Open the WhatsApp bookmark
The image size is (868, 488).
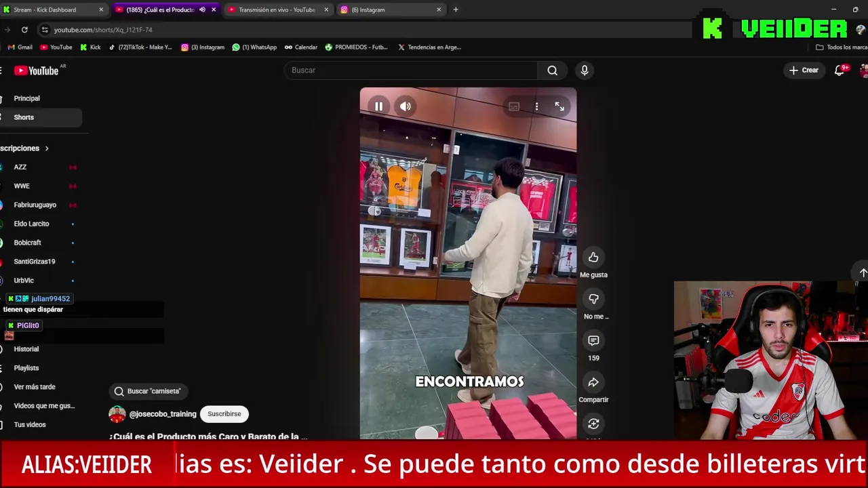[254, 47]
